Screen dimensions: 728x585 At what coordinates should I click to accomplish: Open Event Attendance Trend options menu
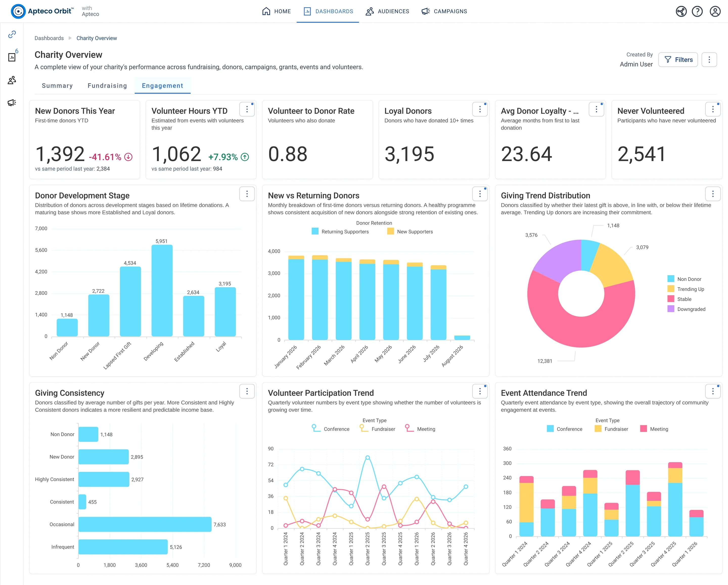click(x=713, y=391)
